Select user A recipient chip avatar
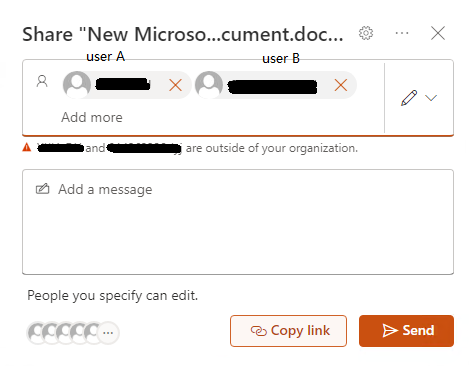 coord(77,85)
